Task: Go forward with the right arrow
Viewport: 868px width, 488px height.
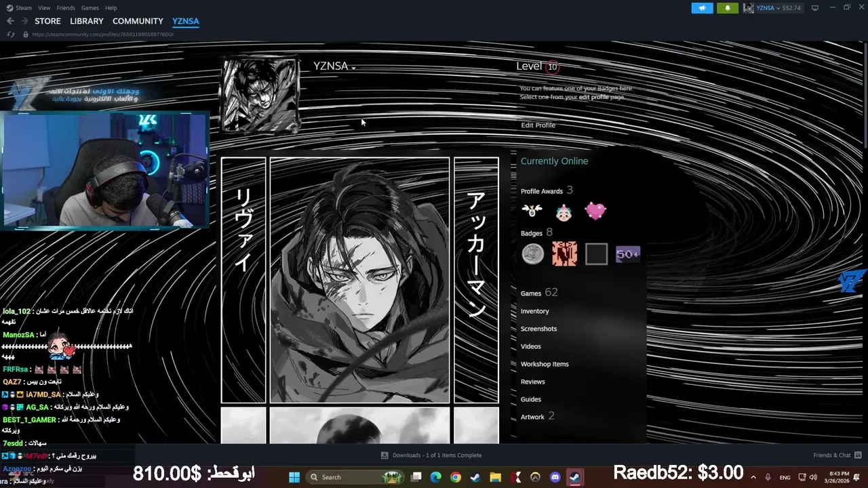Action: 24,21
